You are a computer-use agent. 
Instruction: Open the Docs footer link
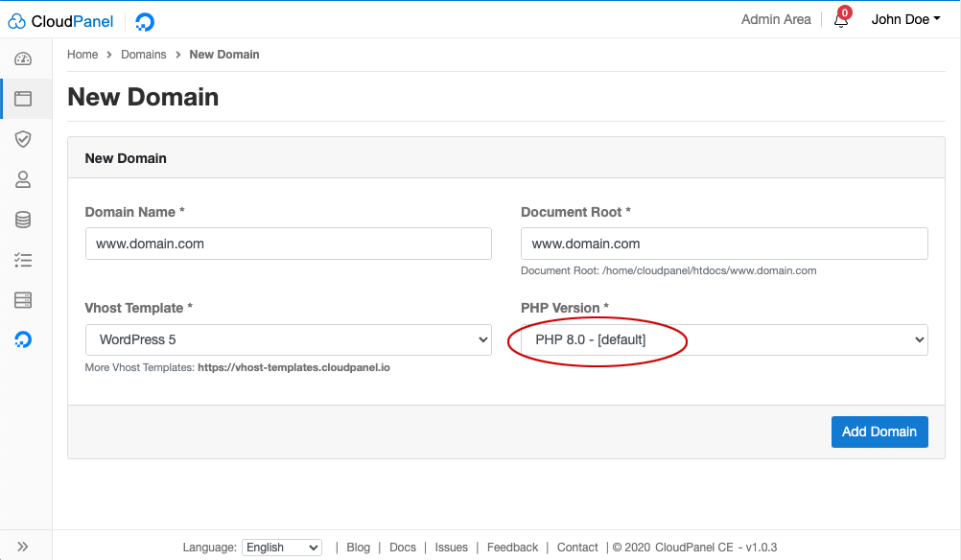[403, 548]
